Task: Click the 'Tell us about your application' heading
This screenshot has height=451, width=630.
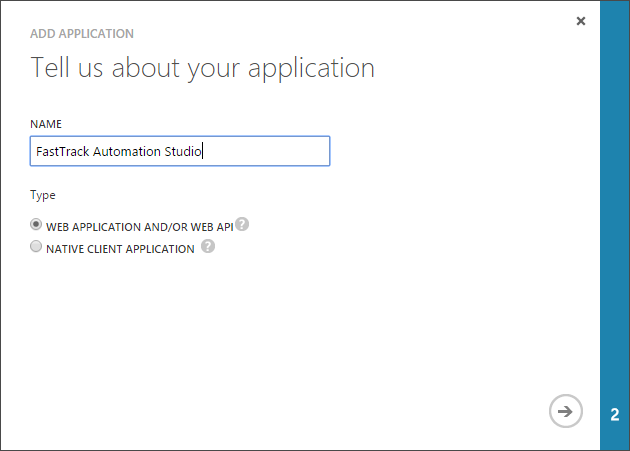Action: [203, 68]
